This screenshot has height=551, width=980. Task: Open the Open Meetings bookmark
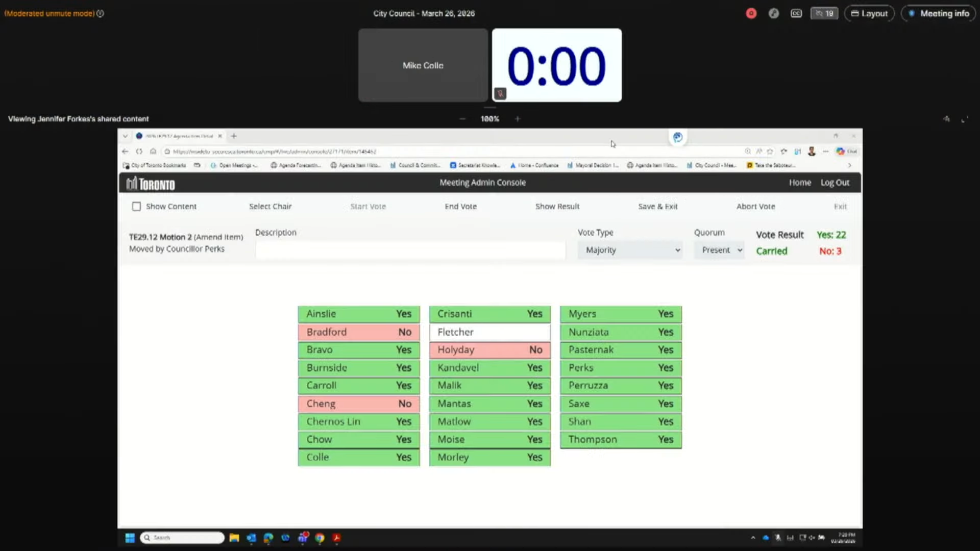(x=234, y=165)
